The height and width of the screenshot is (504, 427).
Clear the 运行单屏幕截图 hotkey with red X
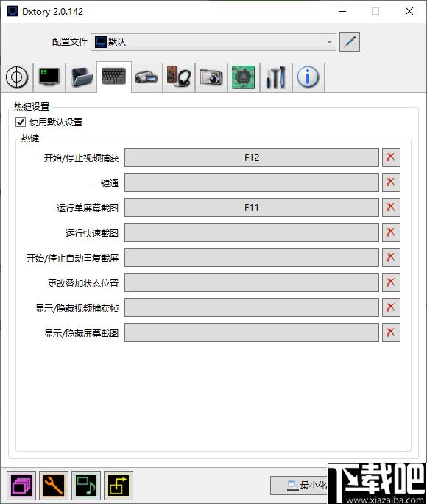point(391,207)
